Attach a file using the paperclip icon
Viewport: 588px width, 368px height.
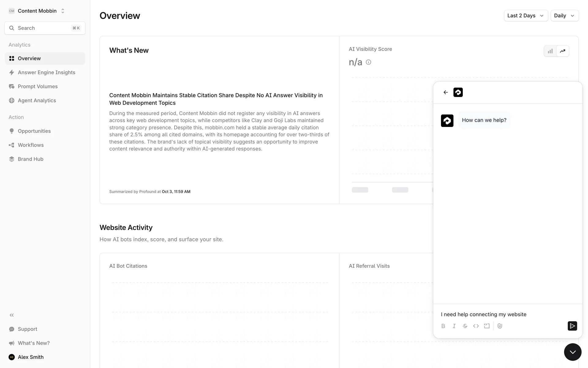500,326
